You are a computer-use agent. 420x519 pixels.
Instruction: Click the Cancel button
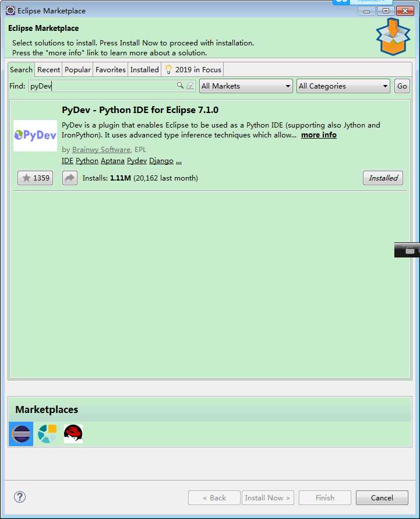382,498
